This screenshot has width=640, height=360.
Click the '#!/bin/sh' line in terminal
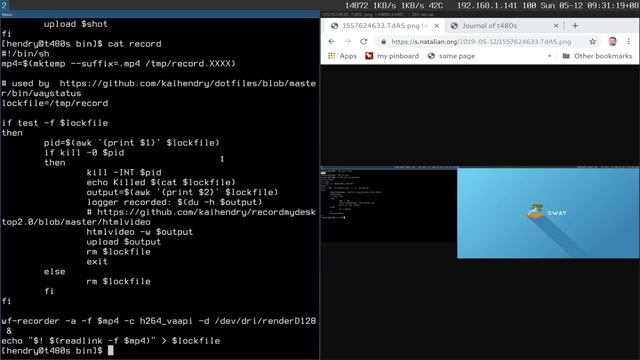[x=25, y=53]
